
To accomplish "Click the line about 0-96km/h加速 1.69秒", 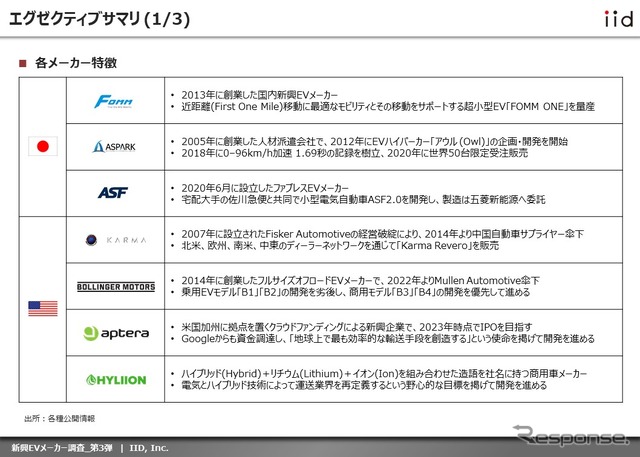I will click(355, 153).
